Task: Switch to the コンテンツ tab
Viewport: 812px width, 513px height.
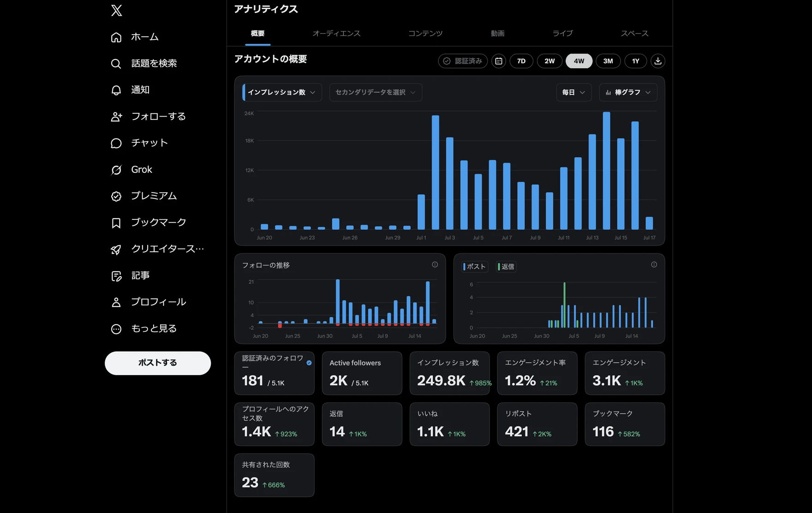Action: [425, 33]
